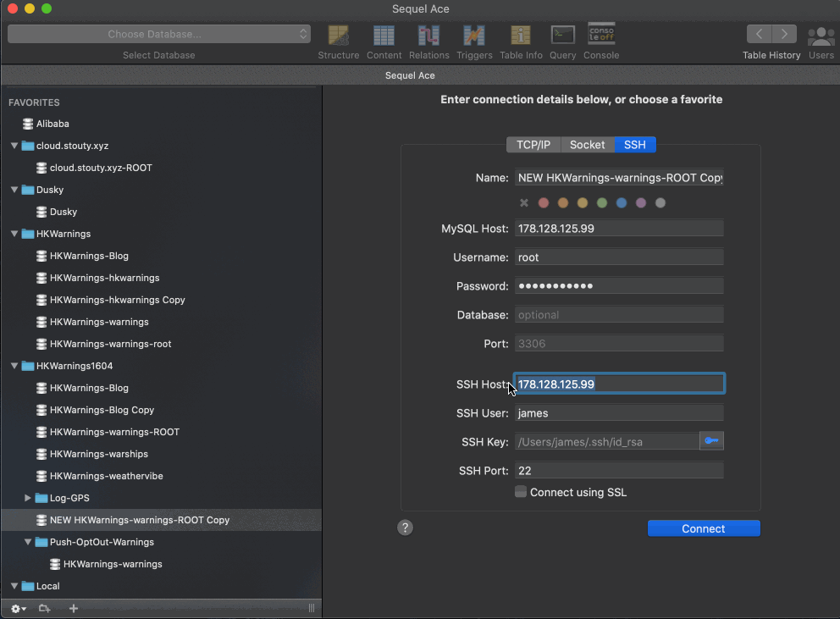The width and height of the screenshot is (840, 619).
Task: Open the Structure view icon
Action: click(x=338, y=36)
